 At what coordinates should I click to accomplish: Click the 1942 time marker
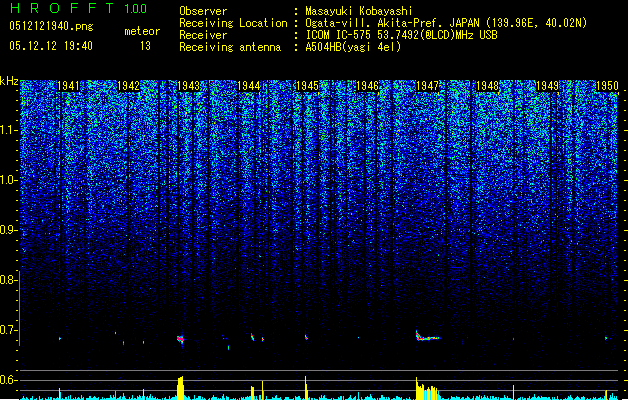(x=128, y=86)
